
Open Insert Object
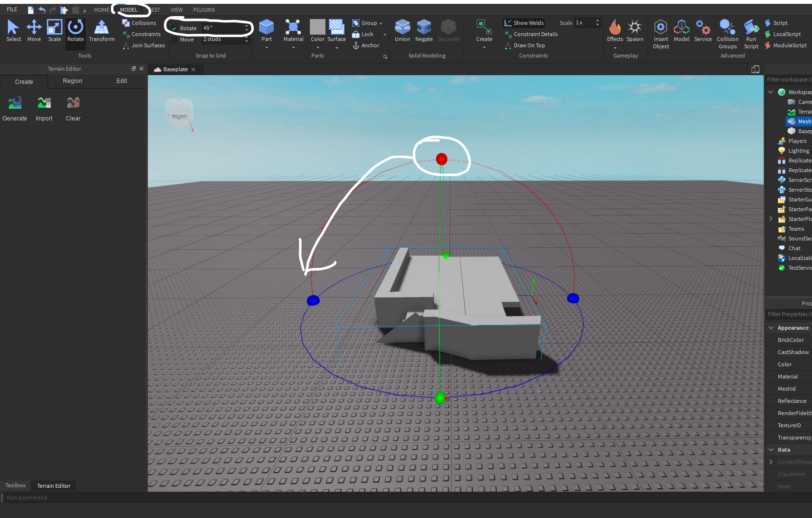(661, 34)
